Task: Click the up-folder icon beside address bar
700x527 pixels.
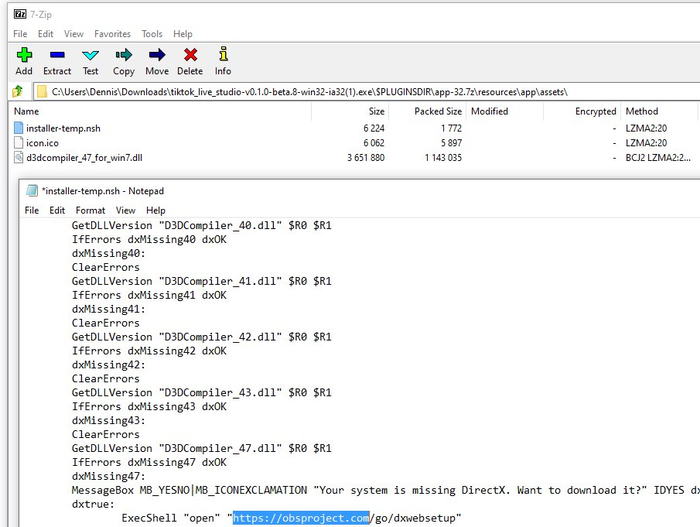Action: pos(17,92)
